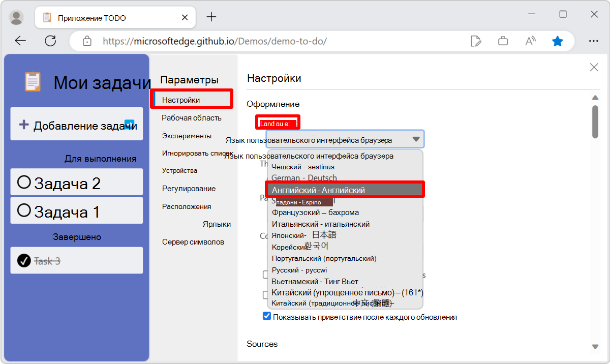Uncheck the completed Task 3

pyautogui.click(x=24, y=260)
